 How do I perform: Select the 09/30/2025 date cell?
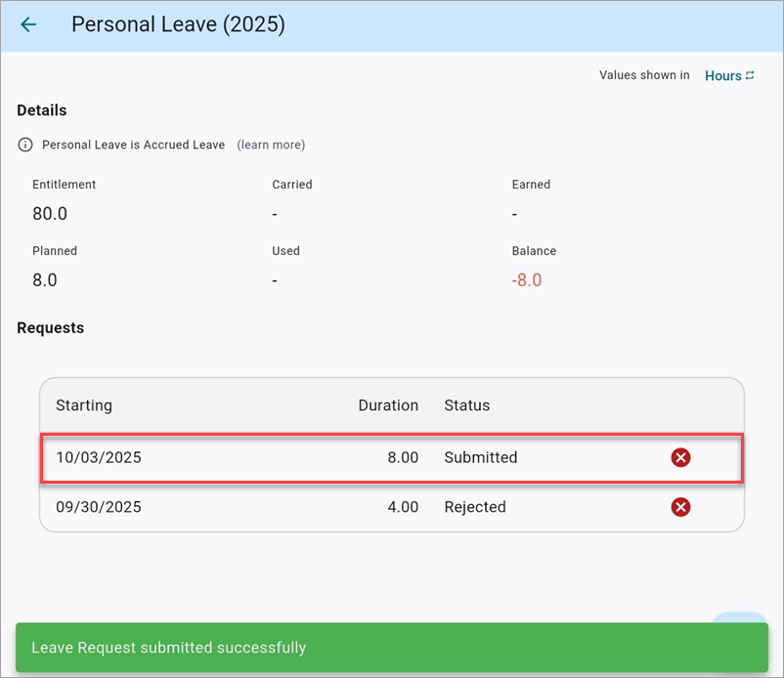point(98,507)
